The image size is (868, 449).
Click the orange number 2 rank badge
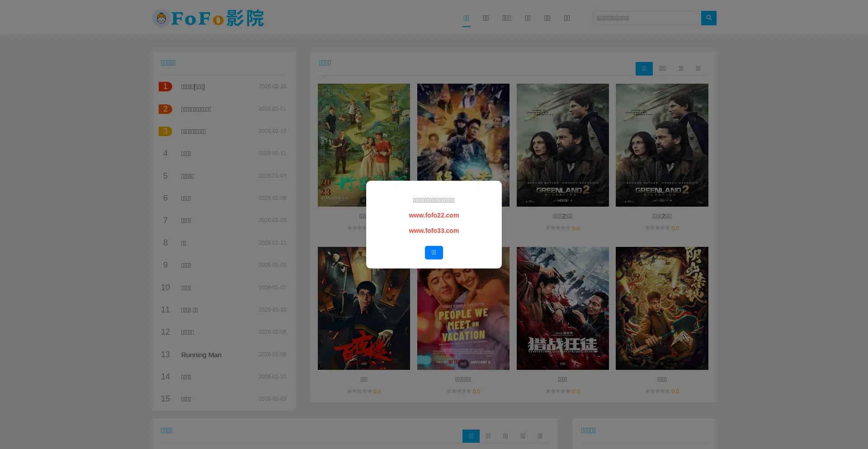(x=165, y=109)
